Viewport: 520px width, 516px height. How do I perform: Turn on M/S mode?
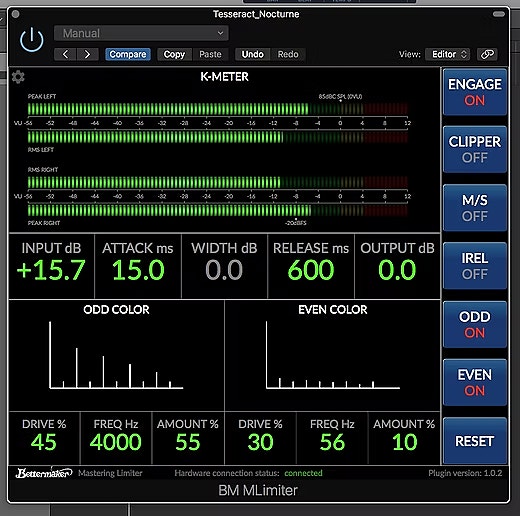(475, 208)
